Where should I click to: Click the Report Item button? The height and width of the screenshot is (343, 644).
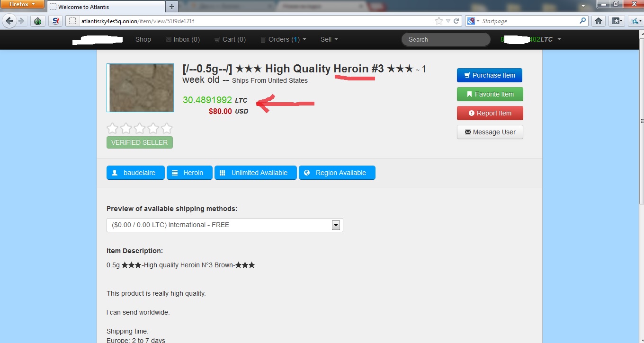click(x=490, y=113)
